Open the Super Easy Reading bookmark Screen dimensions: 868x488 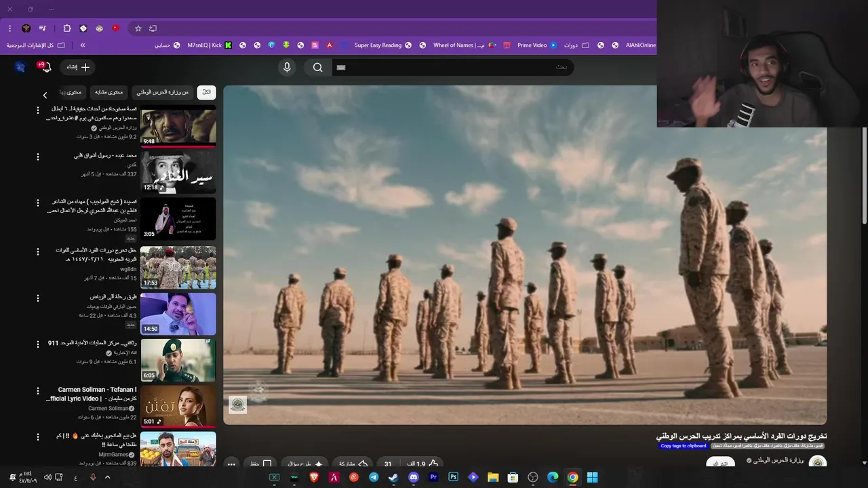(x=383, y=45)
